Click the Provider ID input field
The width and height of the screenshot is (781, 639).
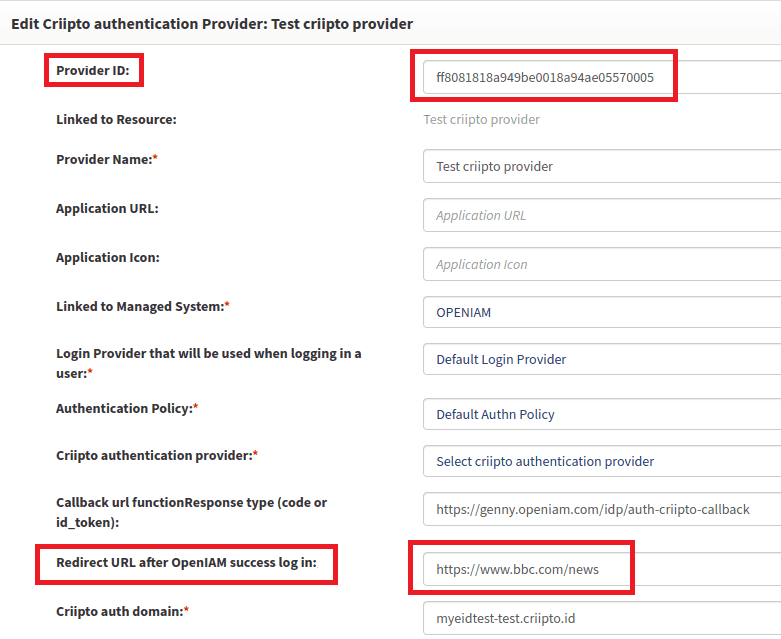600,78
